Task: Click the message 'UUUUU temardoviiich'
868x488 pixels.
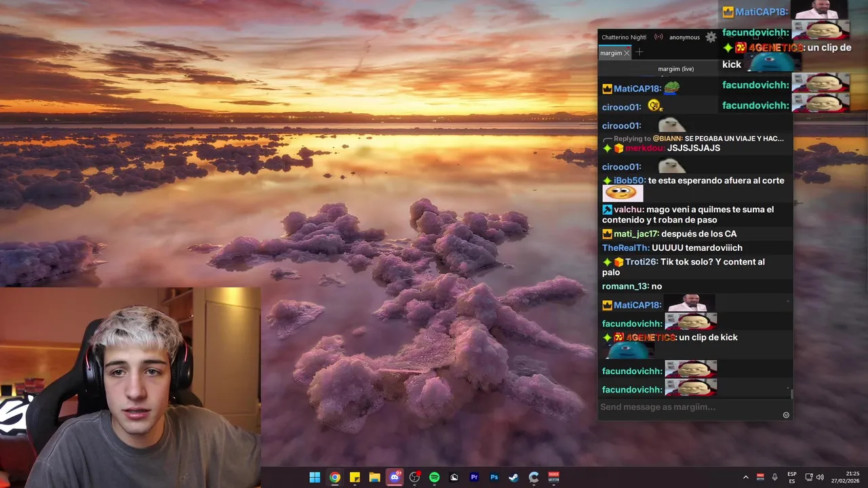Action: coord(697,248)
